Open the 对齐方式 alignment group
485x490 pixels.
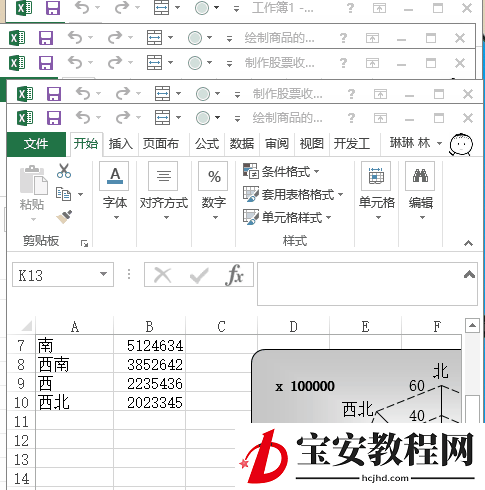pyautogui.click(x=164, y=191)
